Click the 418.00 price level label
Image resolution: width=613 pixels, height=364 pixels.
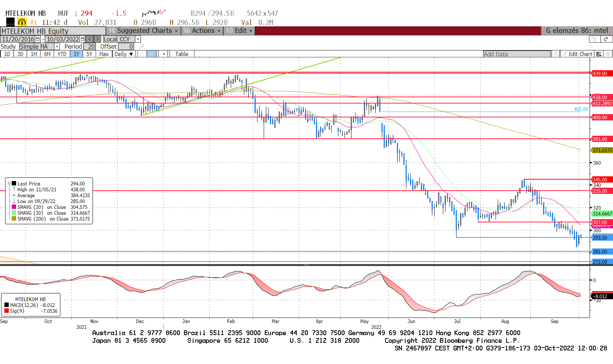coord(602,97)
